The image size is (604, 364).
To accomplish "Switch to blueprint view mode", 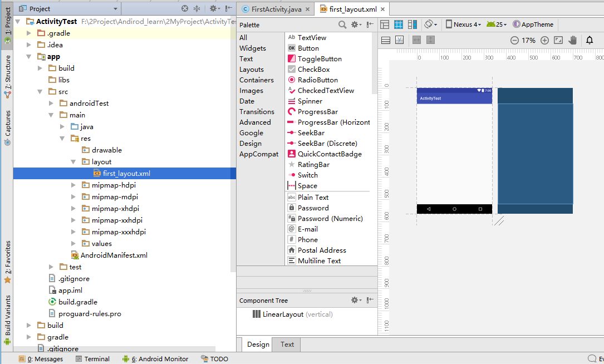I will point(399,24).
